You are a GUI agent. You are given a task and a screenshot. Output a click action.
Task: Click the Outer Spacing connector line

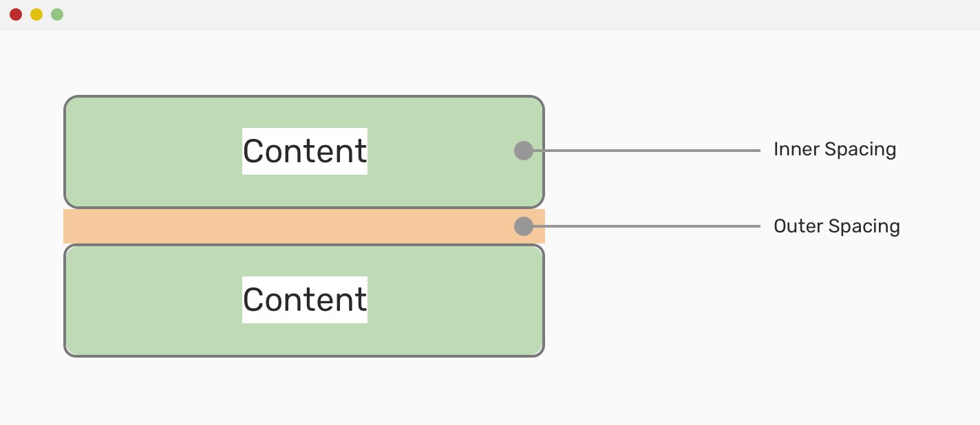click(647, 226)
